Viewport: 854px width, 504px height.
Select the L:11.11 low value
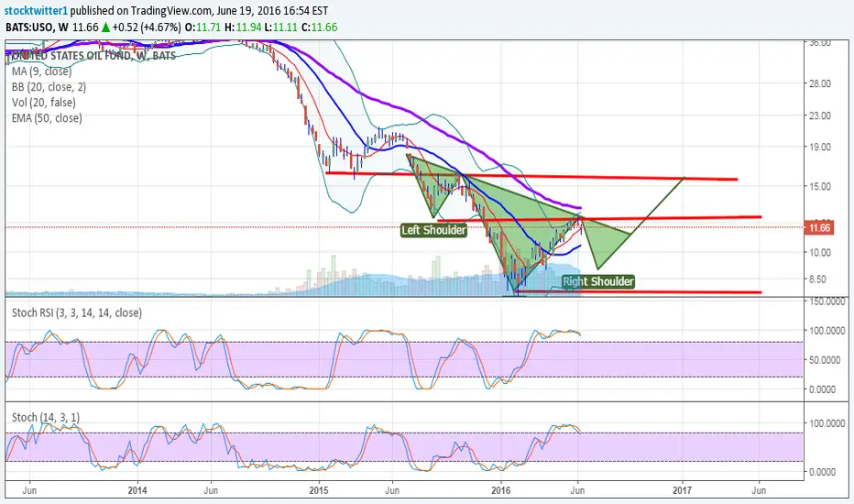[281, 27]
